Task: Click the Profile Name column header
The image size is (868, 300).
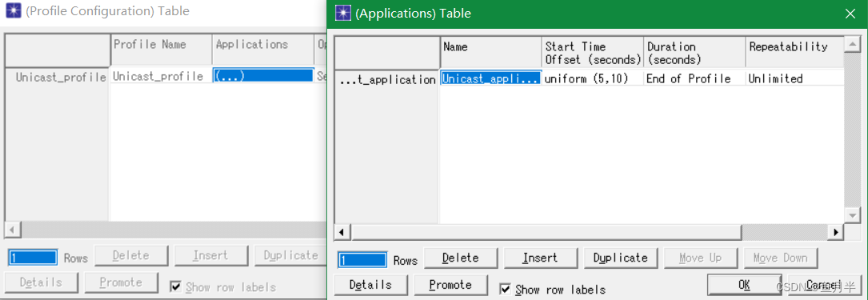Action: tap(161, 50)
